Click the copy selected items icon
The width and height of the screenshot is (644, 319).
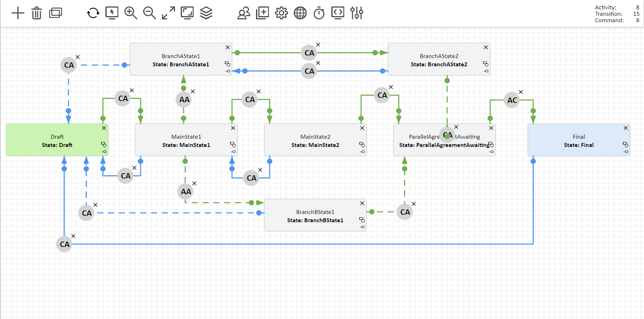pos(56,13)
